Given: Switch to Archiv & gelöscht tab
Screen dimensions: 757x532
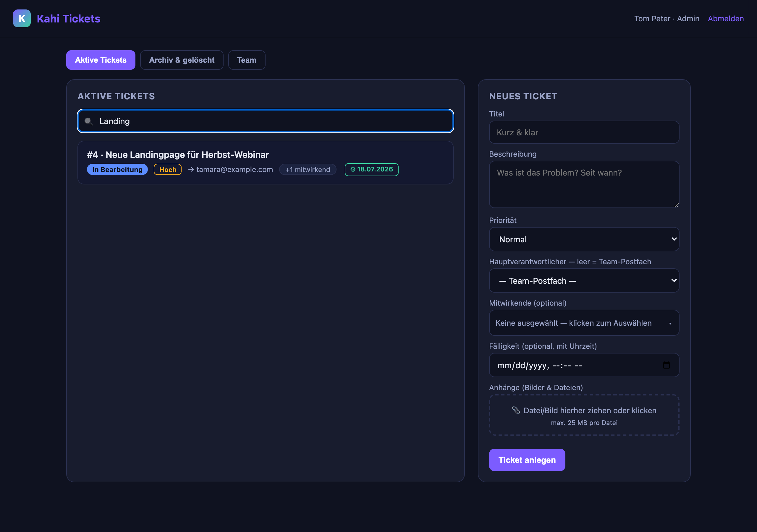Looking at the screenshot, I should 182,60.
